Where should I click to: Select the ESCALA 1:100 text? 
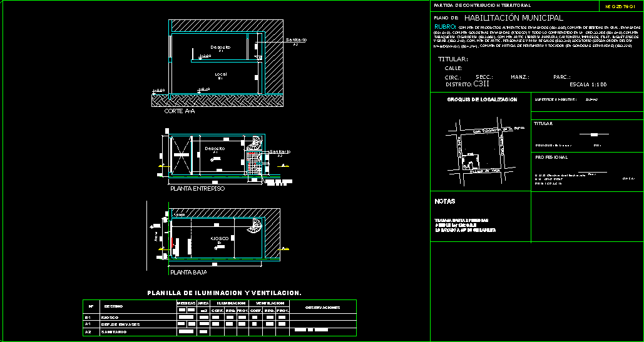pyautogui.click(x=588, y=84)
